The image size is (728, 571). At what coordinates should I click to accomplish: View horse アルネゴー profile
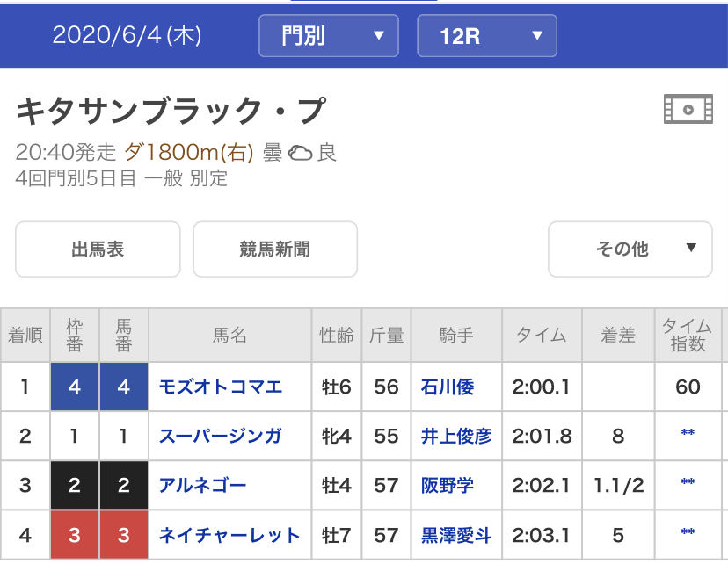pos(203,485)
